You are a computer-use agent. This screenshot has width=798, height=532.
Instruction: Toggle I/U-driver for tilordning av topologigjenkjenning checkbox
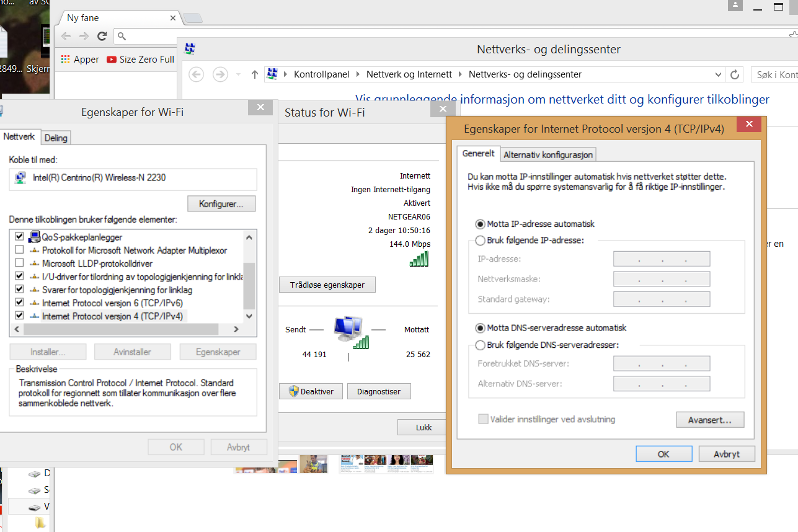(x=19, y=276)
